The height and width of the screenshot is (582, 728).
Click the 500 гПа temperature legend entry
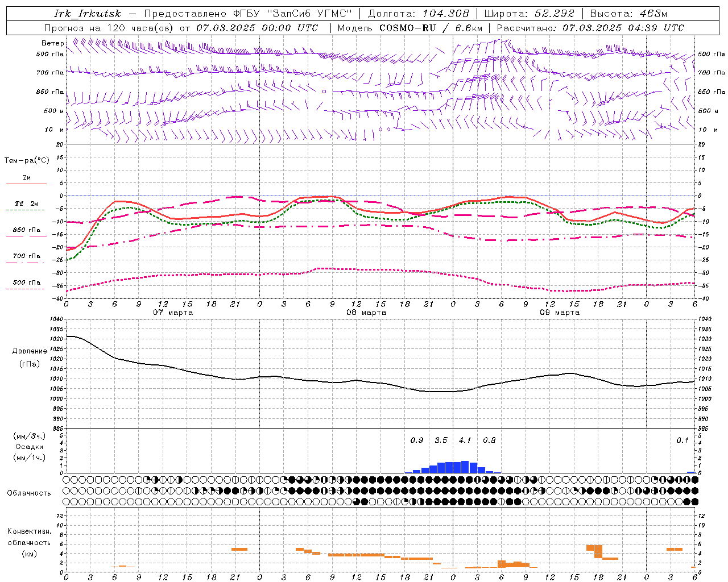[26, 282]
